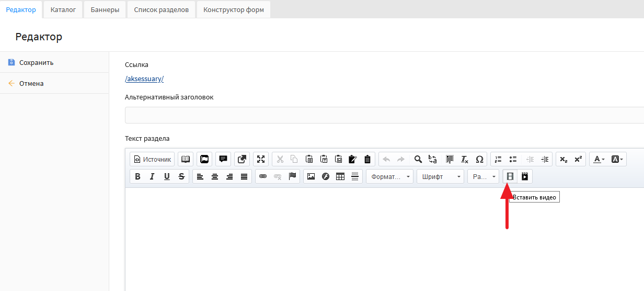
Task: Follow the /aksessuary/ link
Action: pos(144,79)
